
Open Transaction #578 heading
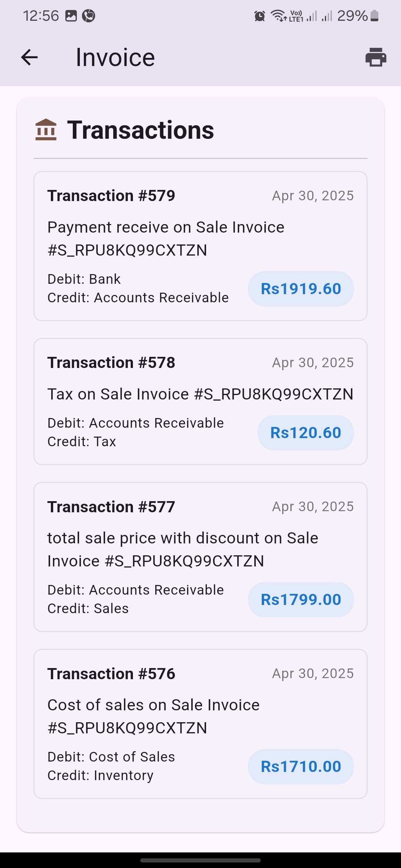[x=111, y=362]
